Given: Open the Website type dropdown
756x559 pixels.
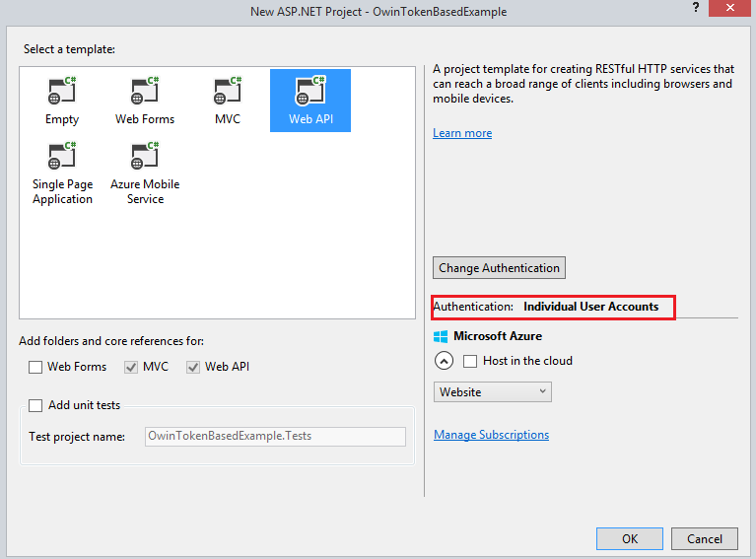Looking at the screenshot, I should pyautogui.click(x=492, y=392).
